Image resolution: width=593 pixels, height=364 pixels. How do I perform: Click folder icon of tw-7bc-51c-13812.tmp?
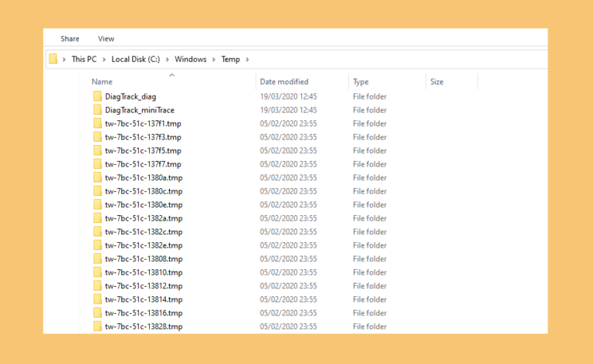[x=97, y=286]
